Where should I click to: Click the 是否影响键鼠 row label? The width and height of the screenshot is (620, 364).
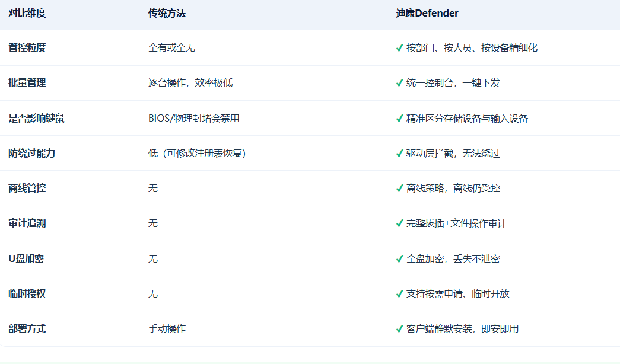pos(36,118)
